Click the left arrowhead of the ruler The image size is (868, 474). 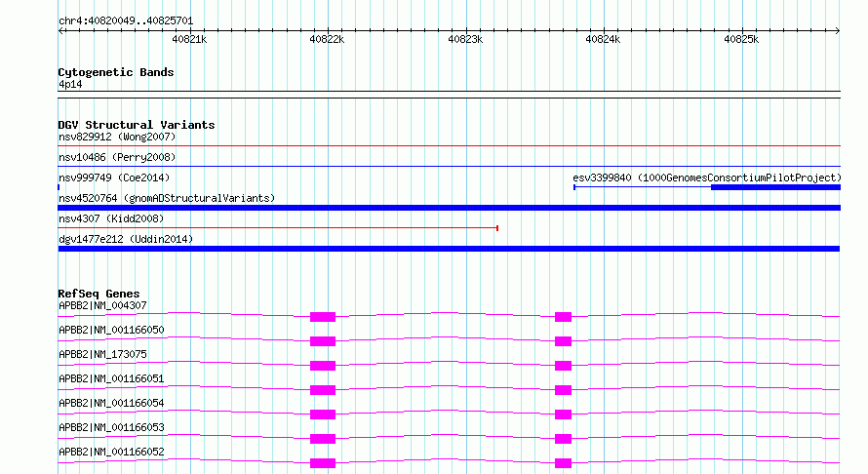[60, 30]
